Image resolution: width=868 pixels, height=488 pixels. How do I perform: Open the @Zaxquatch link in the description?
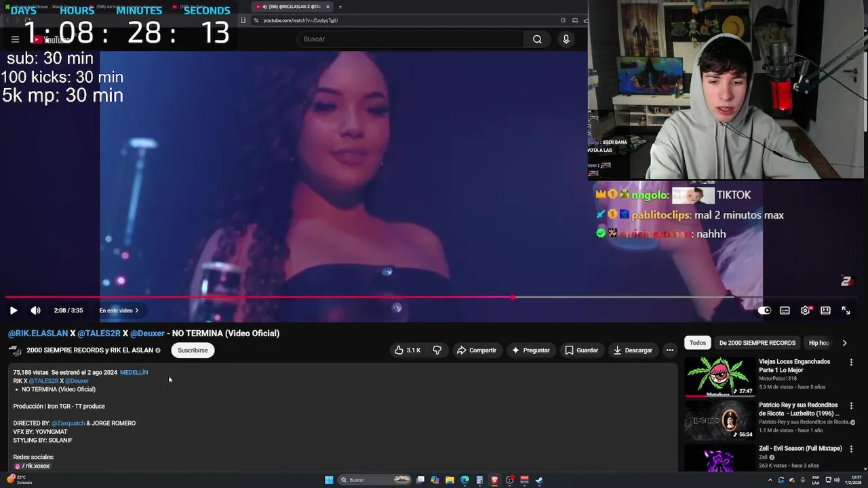68,424
